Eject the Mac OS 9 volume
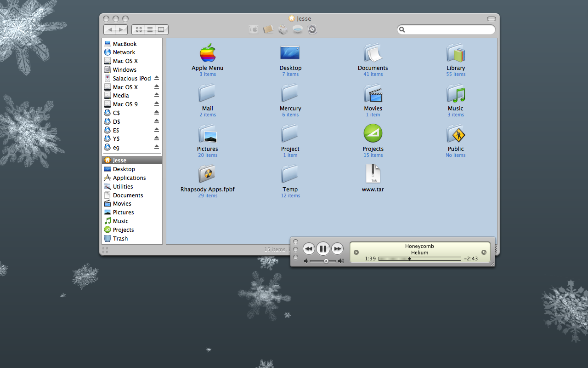Screen dimensions: 588x368 156,104
